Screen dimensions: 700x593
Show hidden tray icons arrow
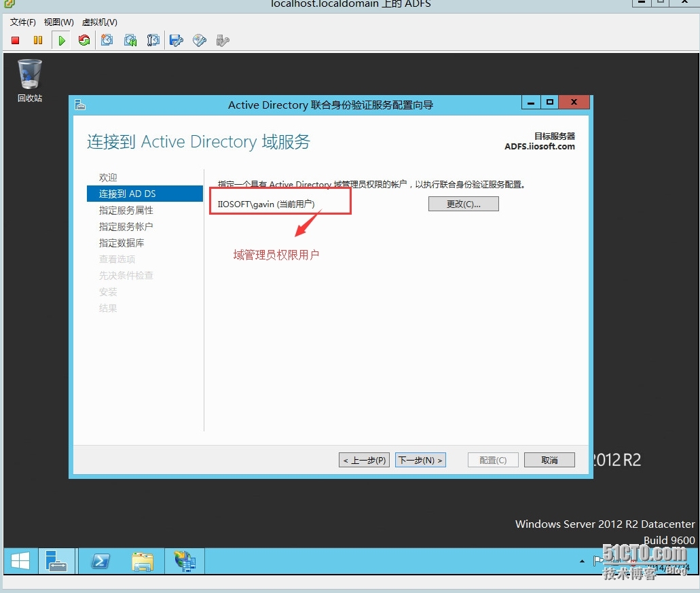[x=582, y=561]
